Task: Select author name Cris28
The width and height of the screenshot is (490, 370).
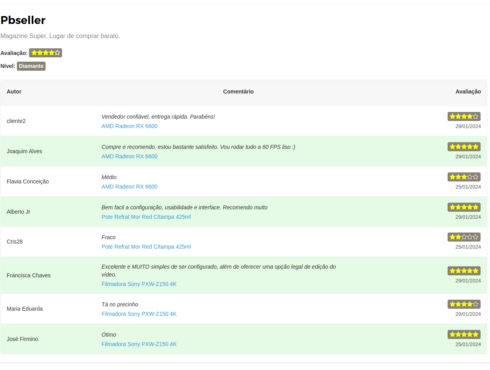Action: [15, 242]
